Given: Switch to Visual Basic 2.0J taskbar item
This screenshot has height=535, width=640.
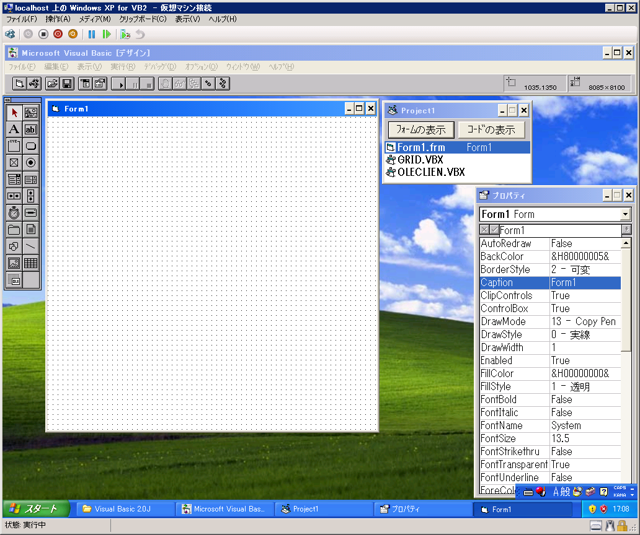Looking at the screenshot, I should pyautogui.click(x=124, y=509).
